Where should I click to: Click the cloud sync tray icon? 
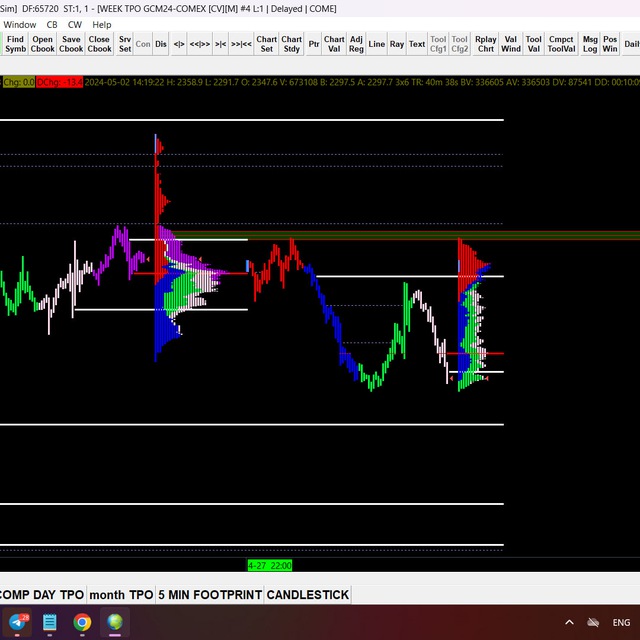click(593, 622)
